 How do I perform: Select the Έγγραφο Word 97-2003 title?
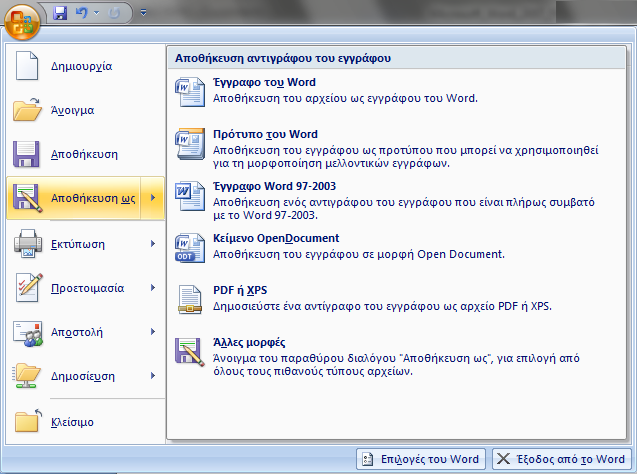click(275, 186)
